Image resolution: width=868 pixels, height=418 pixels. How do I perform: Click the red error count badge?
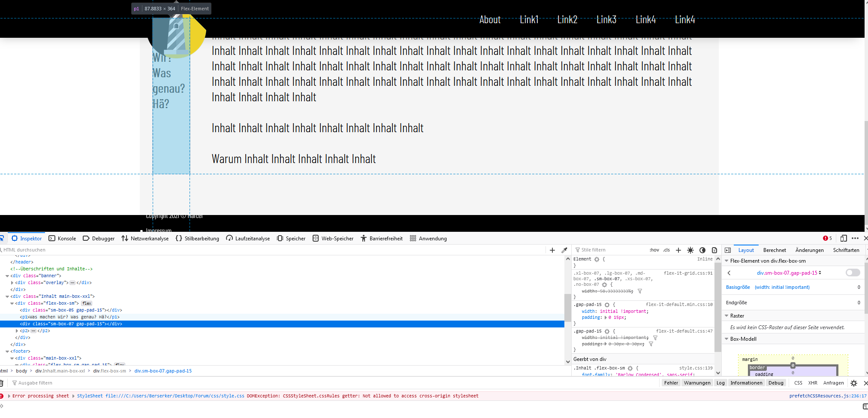tap(827, 238)
